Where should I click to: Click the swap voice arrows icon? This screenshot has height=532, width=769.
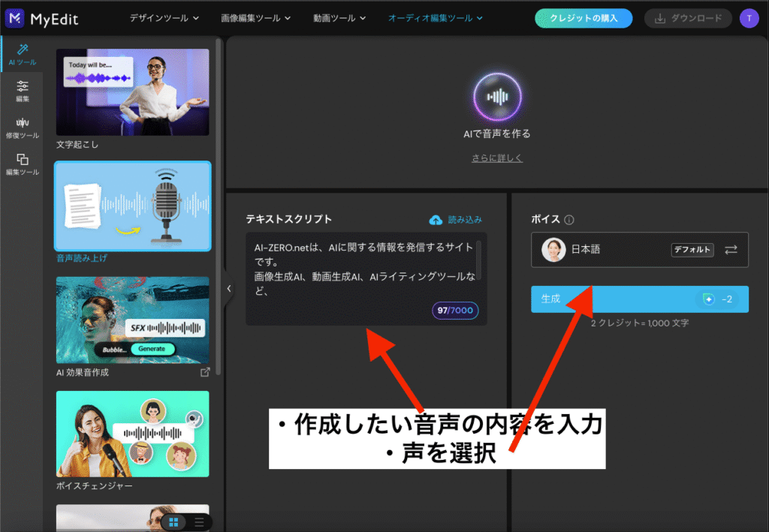731,249
